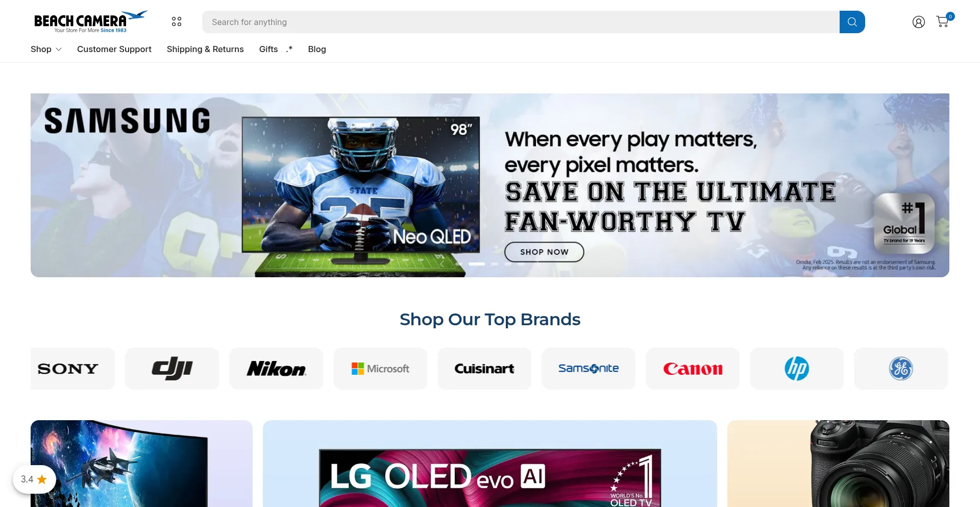Go to previous banner slide arrow

pyautogui.click(x=442, y=264)
